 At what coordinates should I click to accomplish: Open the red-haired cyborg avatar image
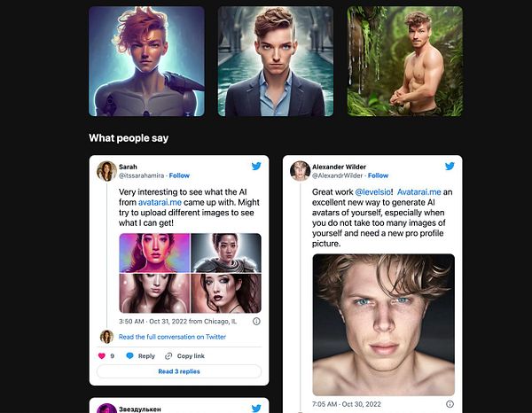[x=146, y=61]
